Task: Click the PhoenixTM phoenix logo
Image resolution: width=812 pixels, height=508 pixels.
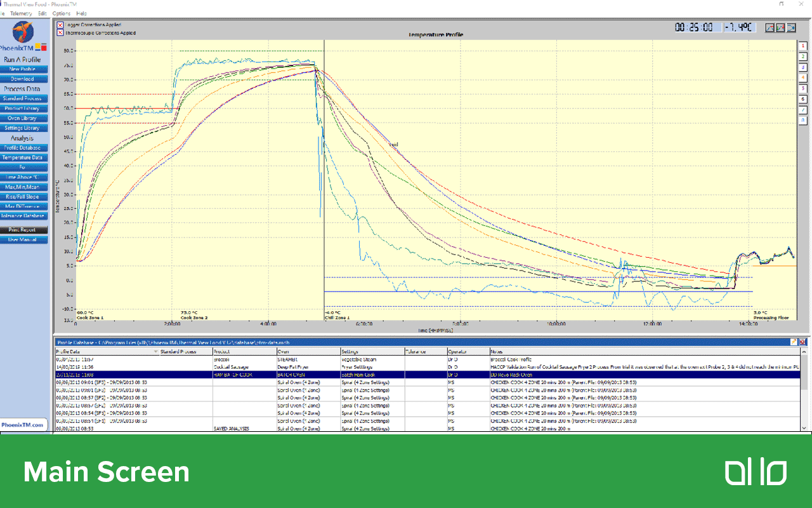Action: pyautogui.click(x=24, y=33)
